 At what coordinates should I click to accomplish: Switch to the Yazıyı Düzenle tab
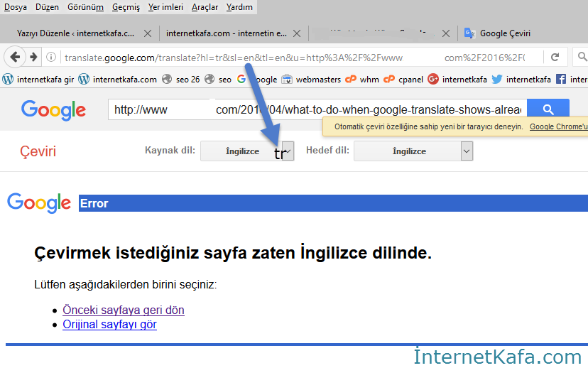(x=75, y=33)
